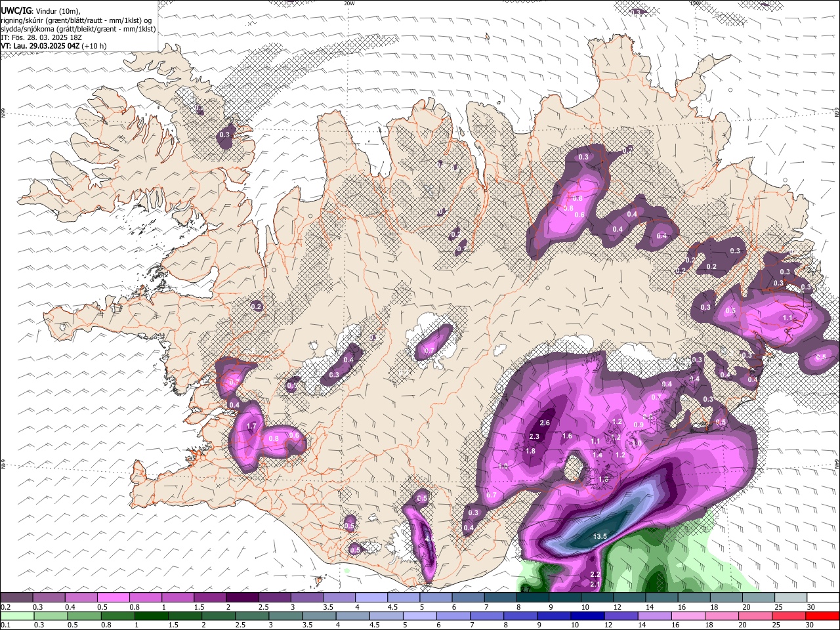Viewport: 840px width, 630px height.
Task: Click the UWC/IG title text
Action: pyautogui.click(x=16, y=10)
